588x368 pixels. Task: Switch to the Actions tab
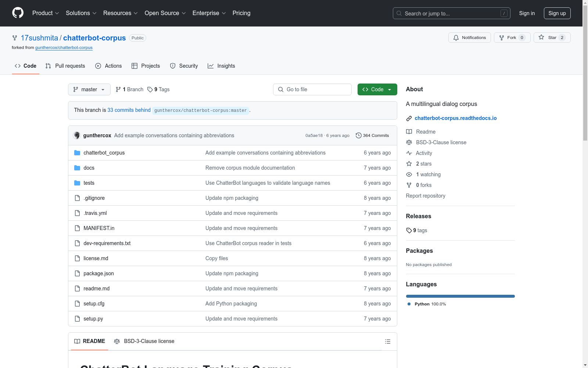(x=108, y=66)
